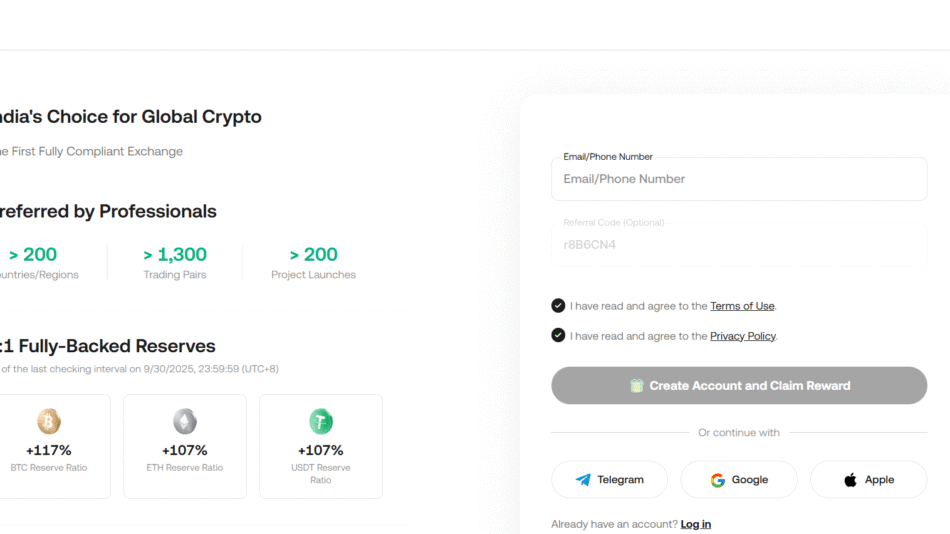Uncheck the Terms of Use agreement checkbox
The width and height of the screenshot is (950, 534).
click(x=558, y=306)
